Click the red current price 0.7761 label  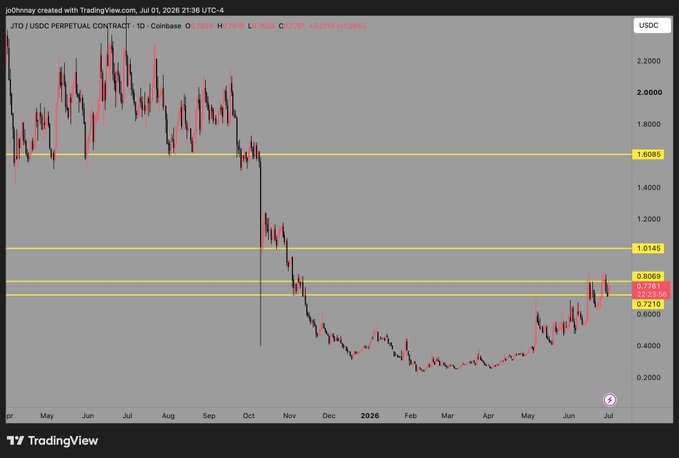[651, 290]
